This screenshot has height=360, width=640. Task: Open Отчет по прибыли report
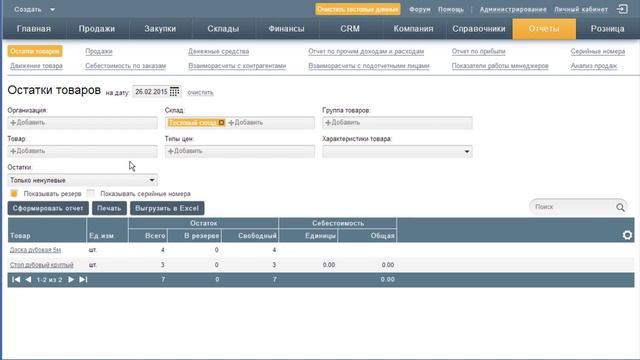[478, 51]
